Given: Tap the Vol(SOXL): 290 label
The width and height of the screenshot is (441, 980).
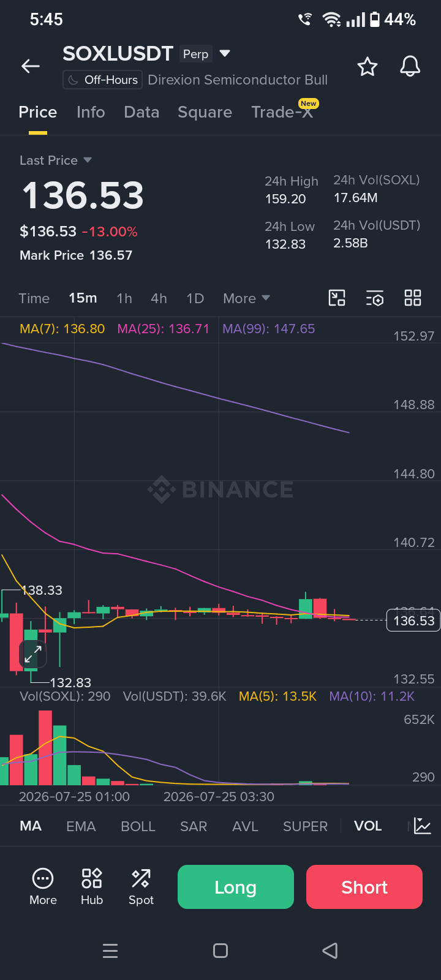Looking at the screenshot, I should click(65, 696).
